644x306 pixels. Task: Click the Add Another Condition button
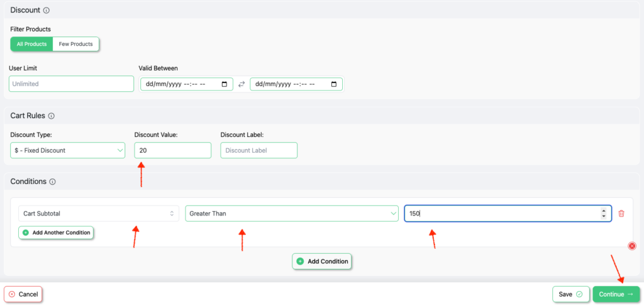coord(56,232)
